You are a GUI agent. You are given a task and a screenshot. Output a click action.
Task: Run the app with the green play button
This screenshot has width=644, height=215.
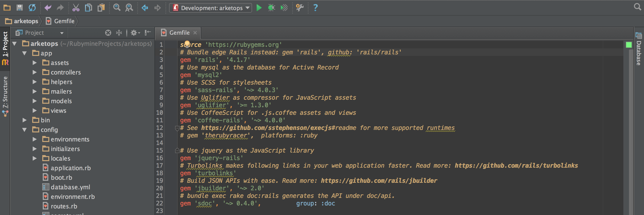259,8
